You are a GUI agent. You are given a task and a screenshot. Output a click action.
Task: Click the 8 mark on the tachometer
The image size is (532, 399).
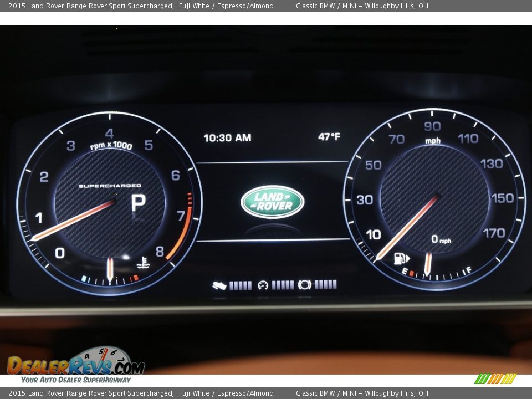click(160, 252)
